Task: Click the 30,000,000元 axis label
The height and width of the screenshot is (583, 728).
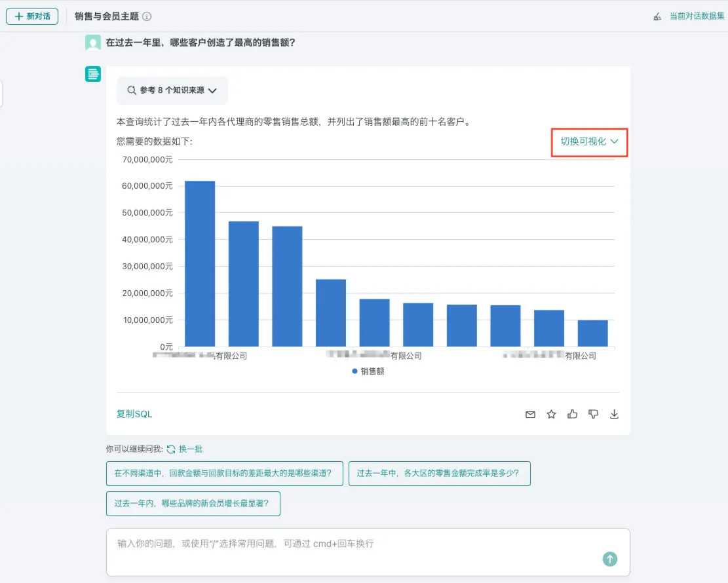Action: tap(147, 267)
